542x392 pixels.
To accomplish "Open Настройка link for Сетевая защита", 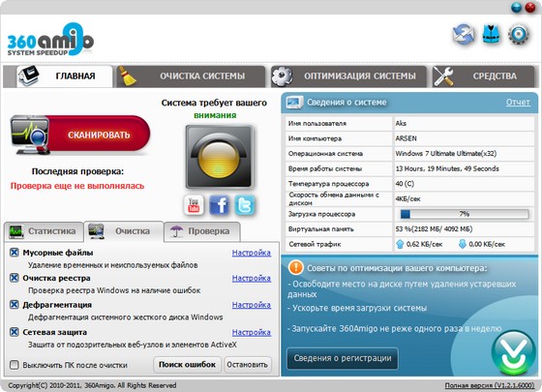I will point(252,332).
